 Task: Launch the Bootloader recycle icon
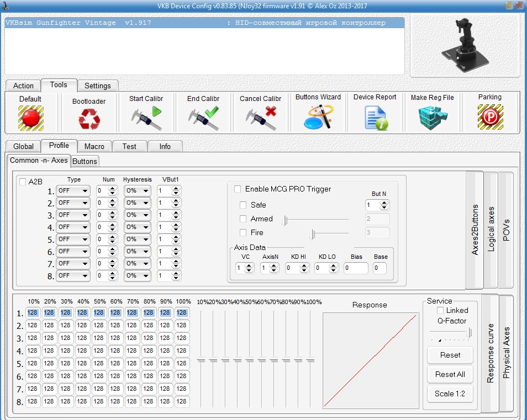tap(88, 118)
